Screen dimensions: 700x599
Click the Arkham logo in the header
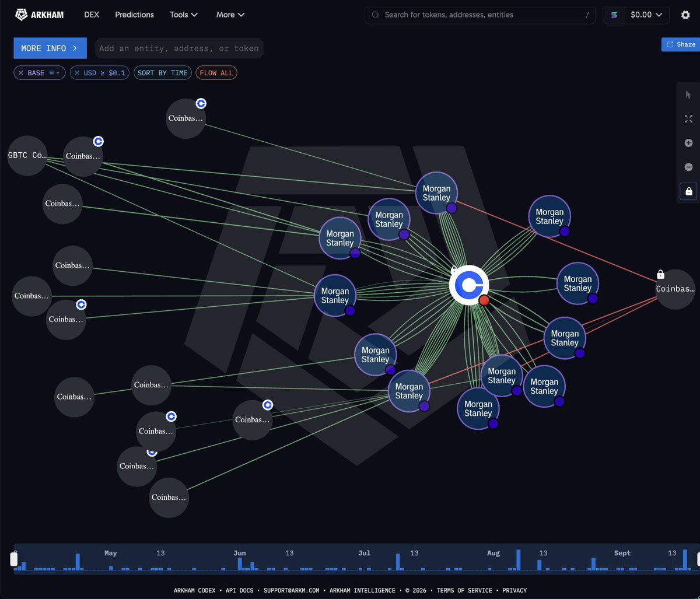point(40,15)
